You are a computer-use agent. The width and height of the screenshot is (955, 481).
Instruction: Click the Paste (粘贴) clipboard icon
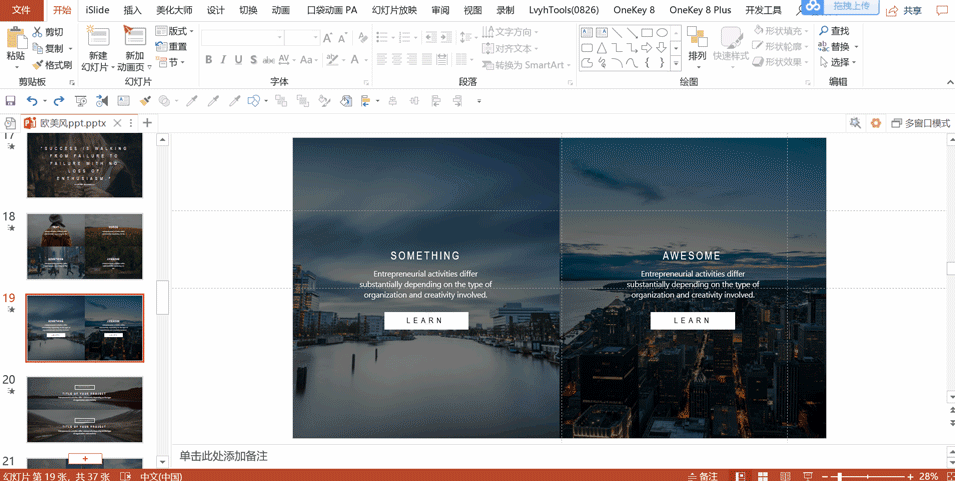click(x=15, y=38)
